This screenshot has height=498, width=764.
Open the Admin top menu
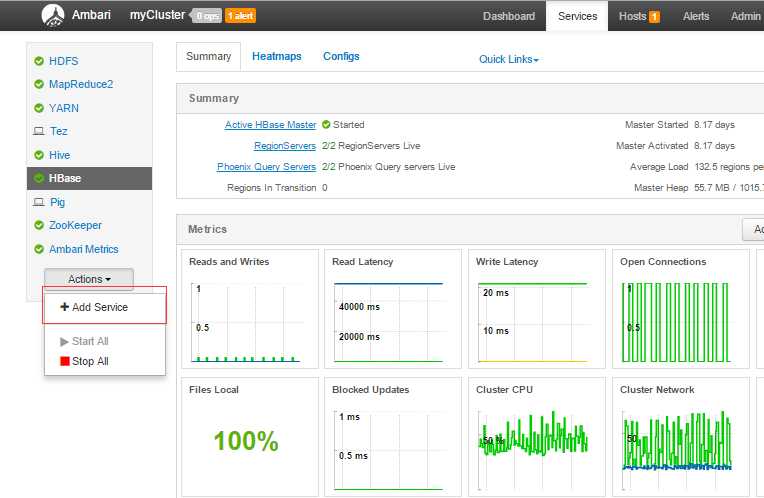(745, 16)
